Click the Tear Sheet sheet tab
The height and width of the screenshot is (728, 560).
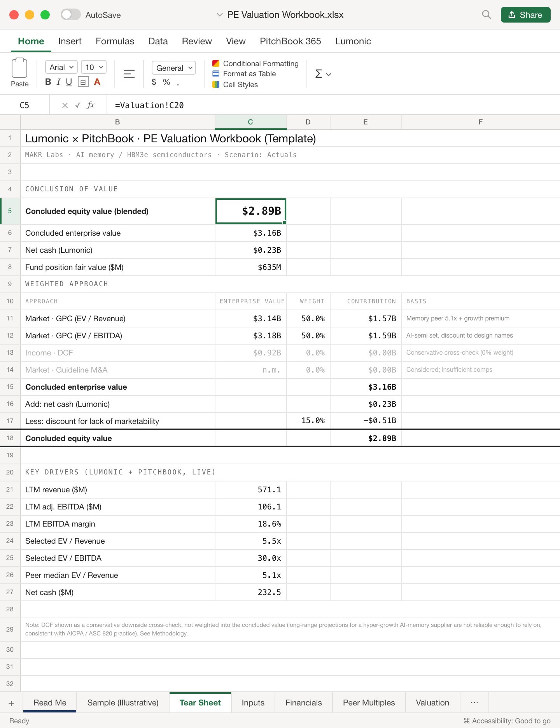coord(200,703)
